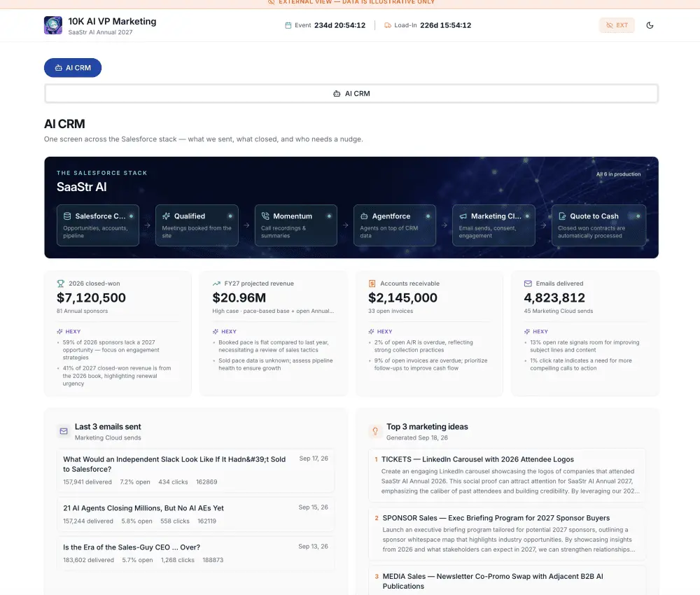Click the mail icon beside Last 3 emails sent
The width and height of the screenshot is (700, 595).
(x=64, y=431)
